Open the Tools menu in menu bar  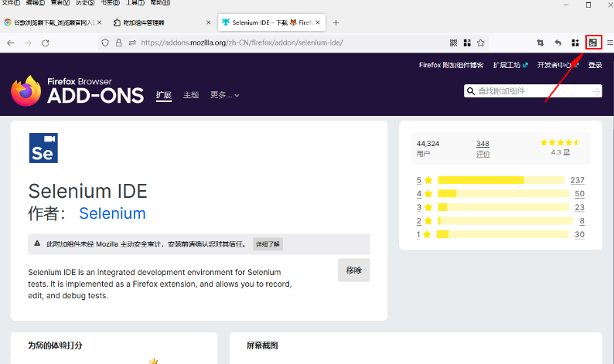pos(135,2)
